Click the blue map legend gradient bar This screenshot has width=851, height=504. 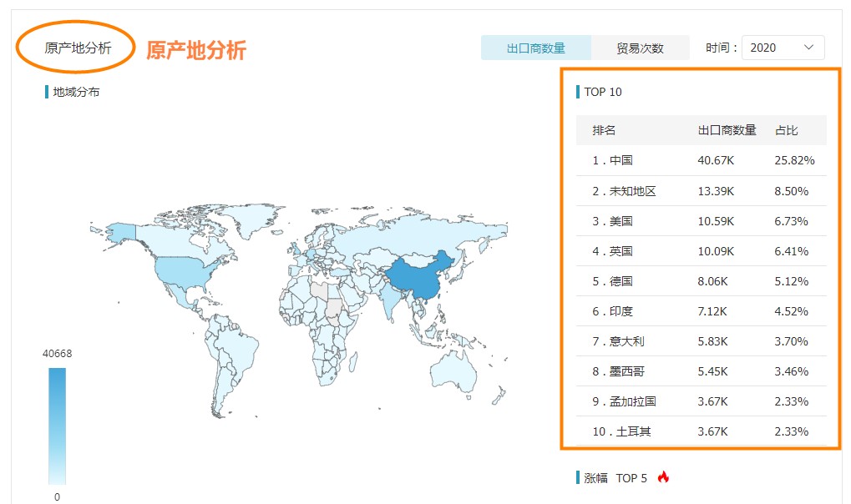point(57,426)
